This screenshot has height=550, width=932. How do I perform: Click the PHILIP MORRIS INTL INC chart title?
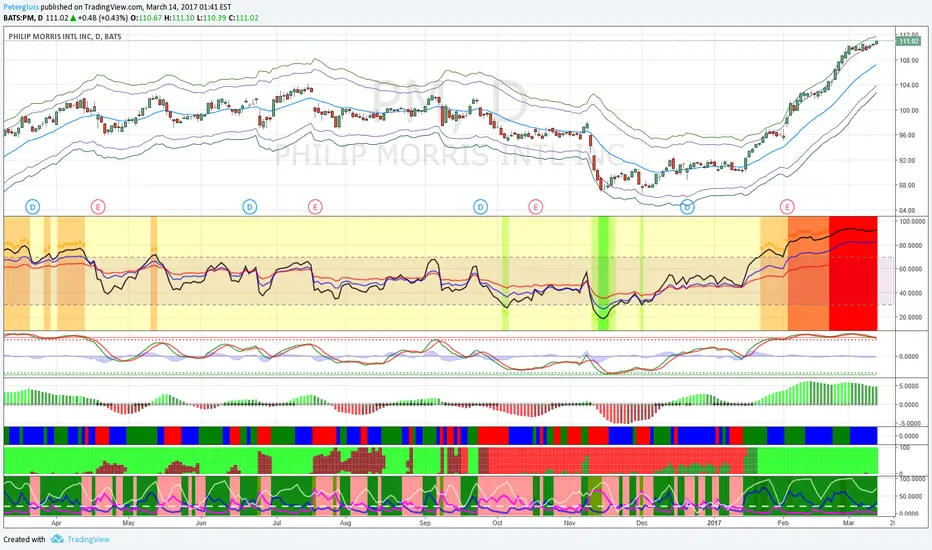65,36
